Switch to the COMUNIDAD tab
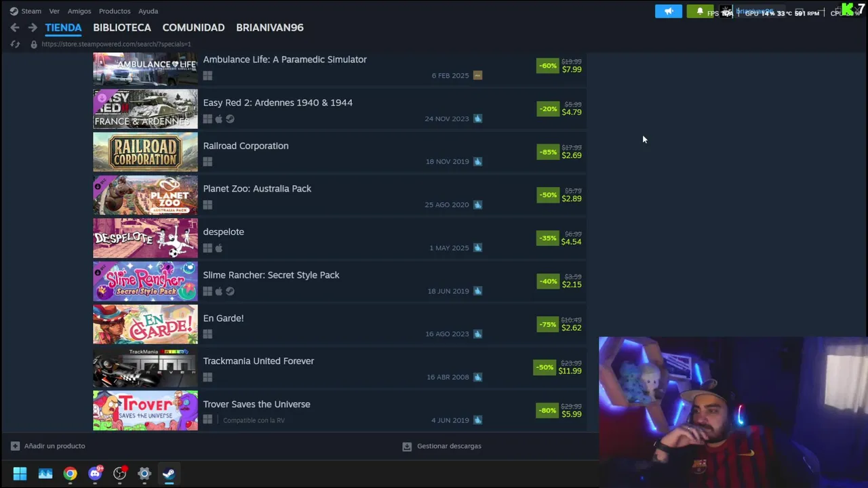The height and width of the screenshot is (488, 868). [x=193, y=28]
